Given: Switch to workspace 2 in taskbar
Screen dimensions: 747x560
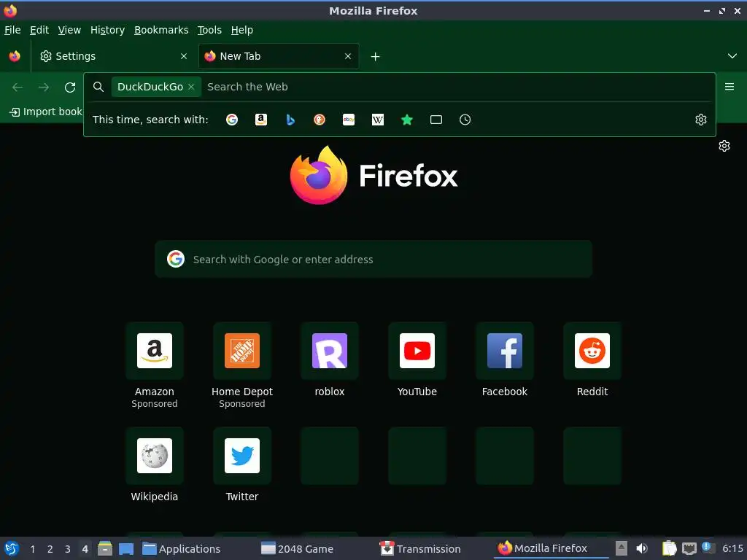Looking at the screenshot, I should point(50,549).
